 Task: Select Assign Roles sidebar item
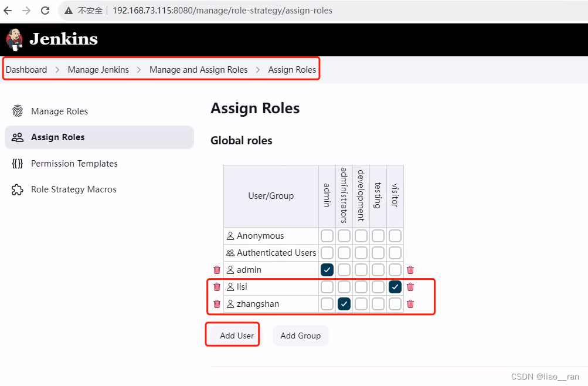tap(99, 137)
